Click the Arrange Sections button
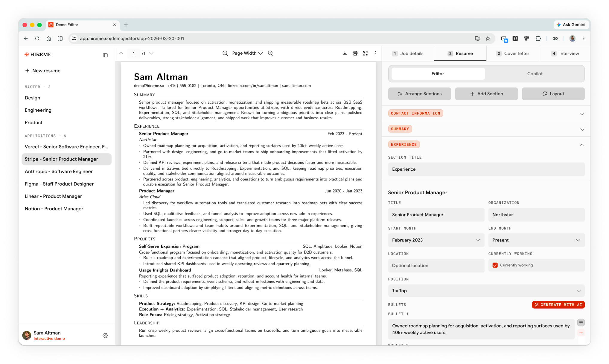609x364 pixels. (419, 94)
